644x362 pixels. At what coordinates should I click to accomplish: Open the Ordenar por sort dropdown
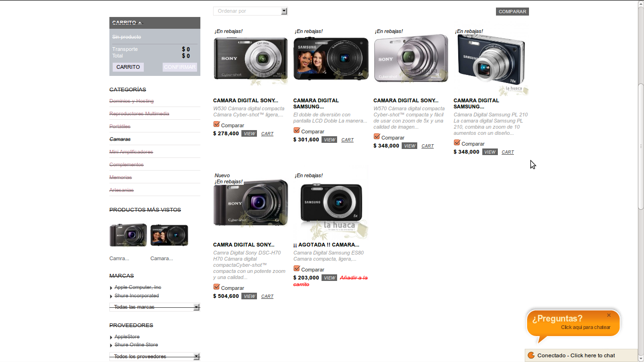pos(250,11)
